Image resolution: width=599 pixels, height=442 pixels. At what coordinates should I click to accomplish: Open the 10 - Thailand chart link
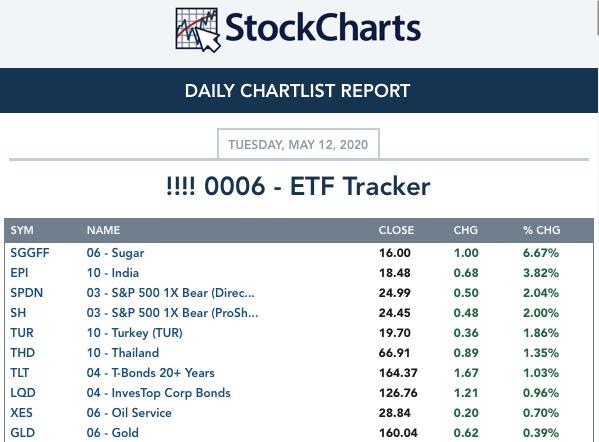coord(123,353)
